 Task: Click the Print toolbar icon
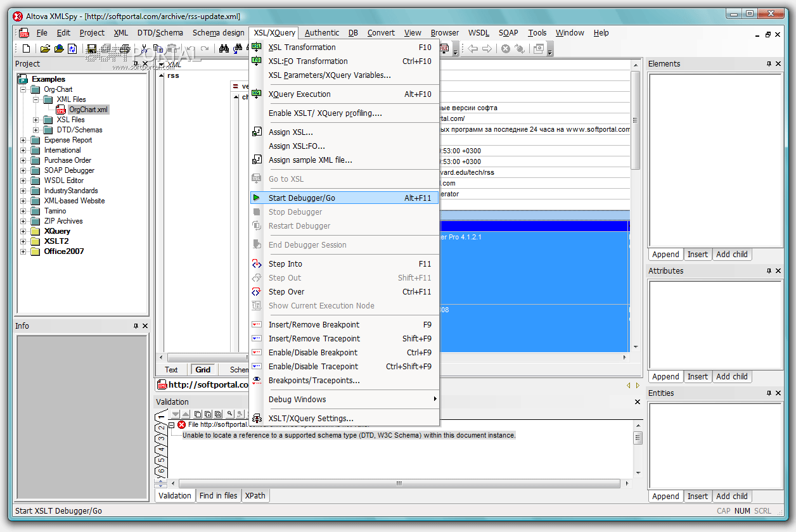click(125, 48)
